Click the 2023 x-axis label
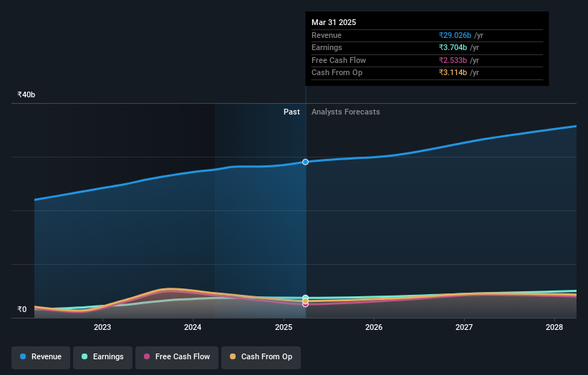The width and height of the screenshot is (588, 375). [102, 328]
